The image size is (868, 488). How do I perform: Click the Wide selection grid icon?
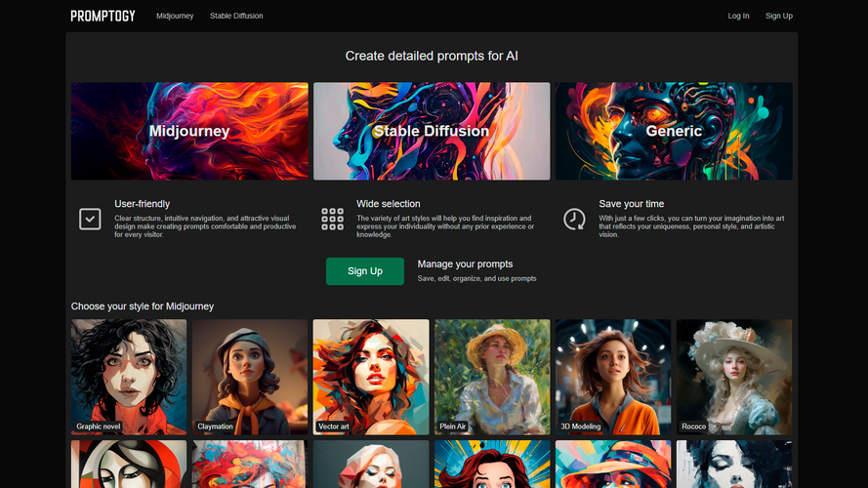pyautogui.click(x=332, y=219)
